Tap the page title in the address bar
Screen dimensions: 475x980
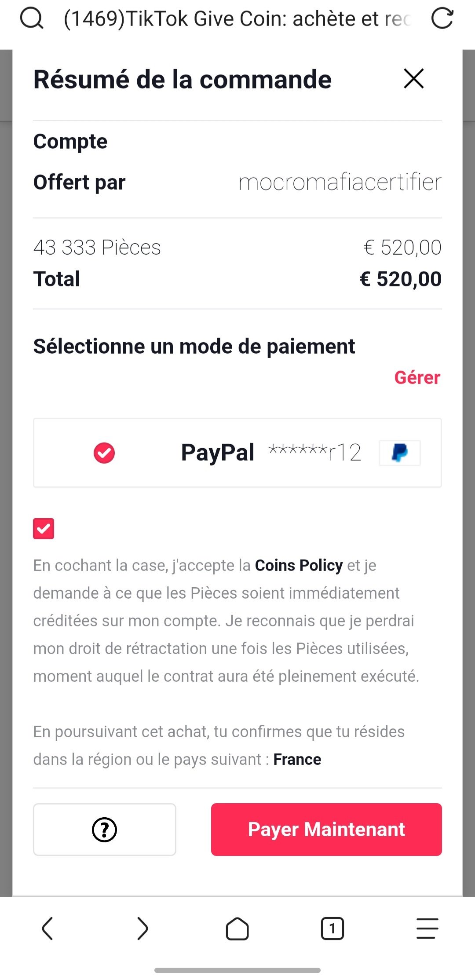tap(237, 18)
